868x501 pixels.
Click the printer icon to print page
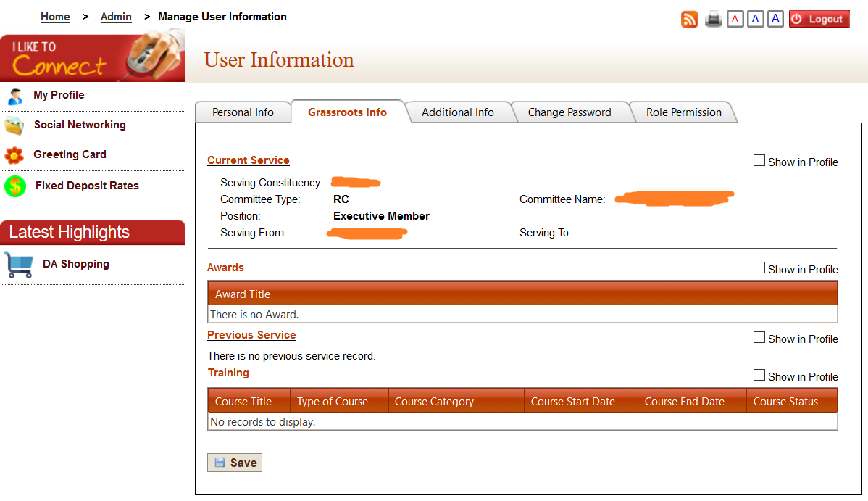[x=714, y=20]
